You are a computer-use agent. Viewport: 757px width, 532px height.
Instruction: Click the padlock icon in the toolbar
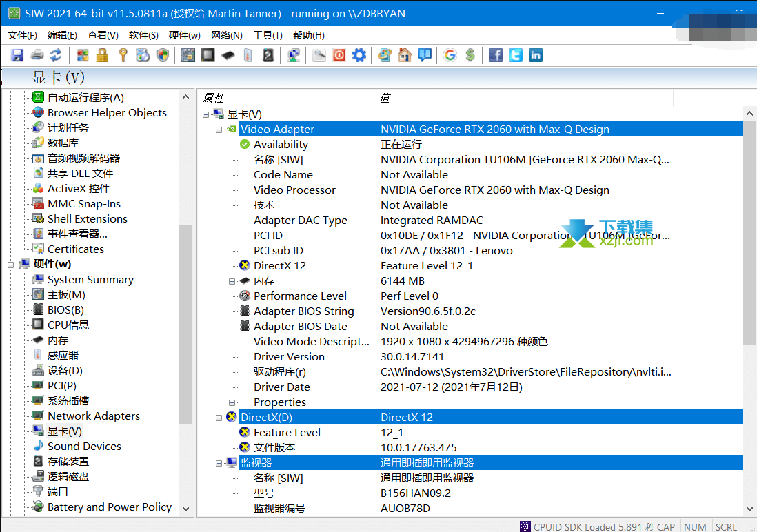click(x=102, y=55)
